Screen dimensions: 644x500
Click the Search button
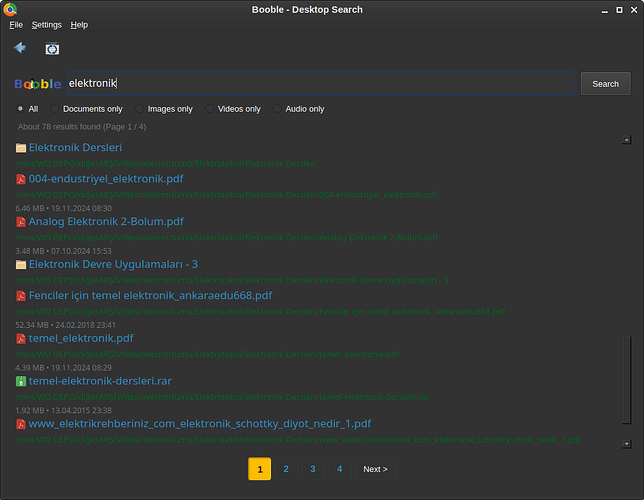605,84
